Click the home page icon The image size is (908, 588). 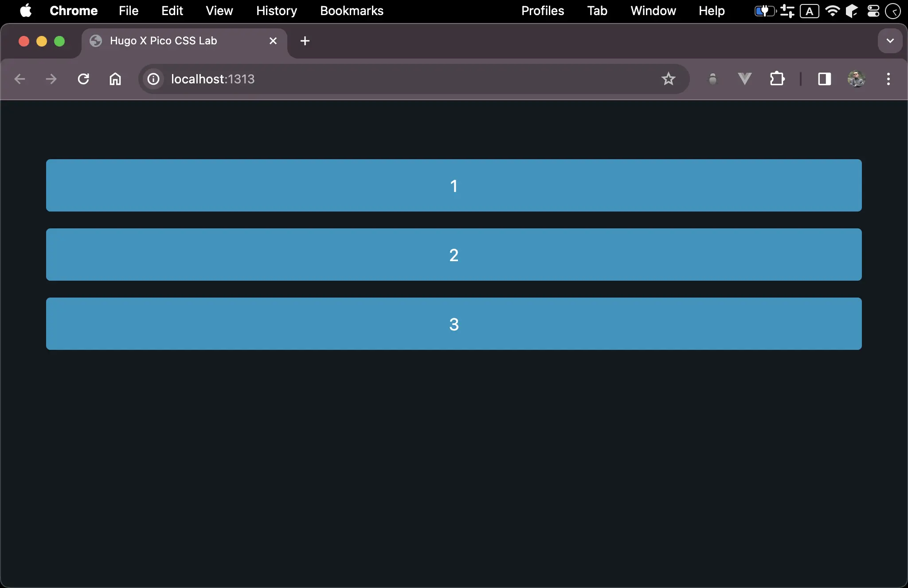click(116, 79)
